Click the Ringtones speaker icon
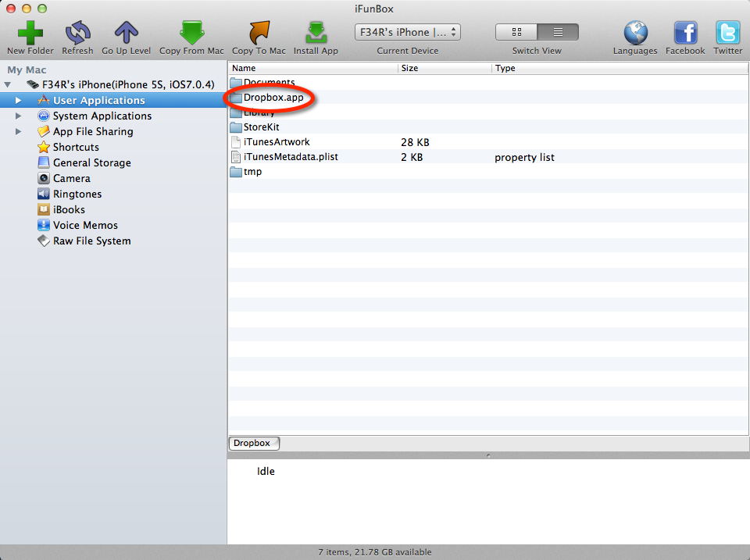Viewport: 750px width, 560px height. coord(44,194)
